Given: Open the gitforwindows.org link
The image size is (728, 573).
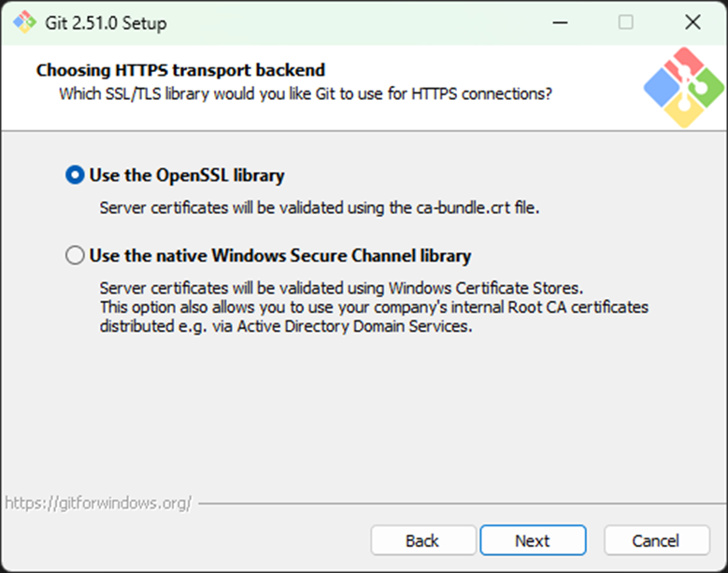Looking at the screenshot, I should (98, 503).
